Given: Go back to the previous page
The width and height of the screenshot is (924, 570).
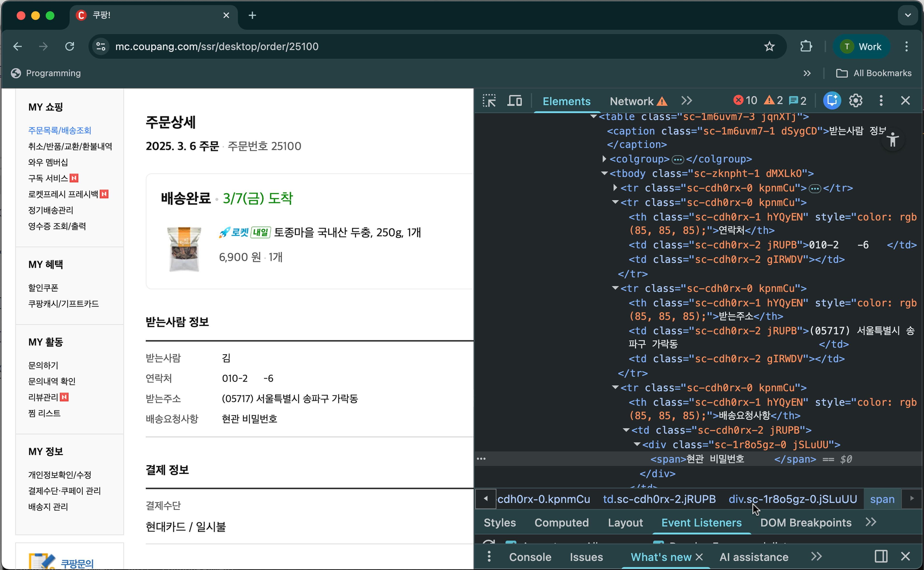Looking at the screenshot, I should (x=17, y=46).
